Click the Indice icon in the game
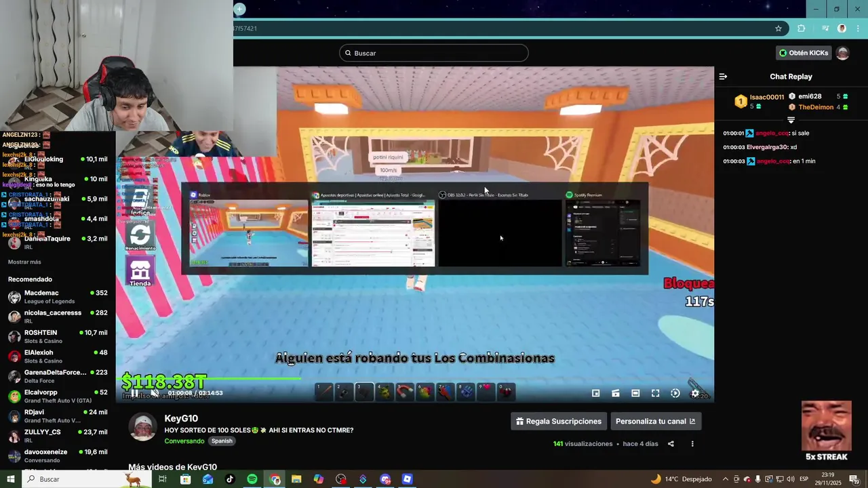 140,201
